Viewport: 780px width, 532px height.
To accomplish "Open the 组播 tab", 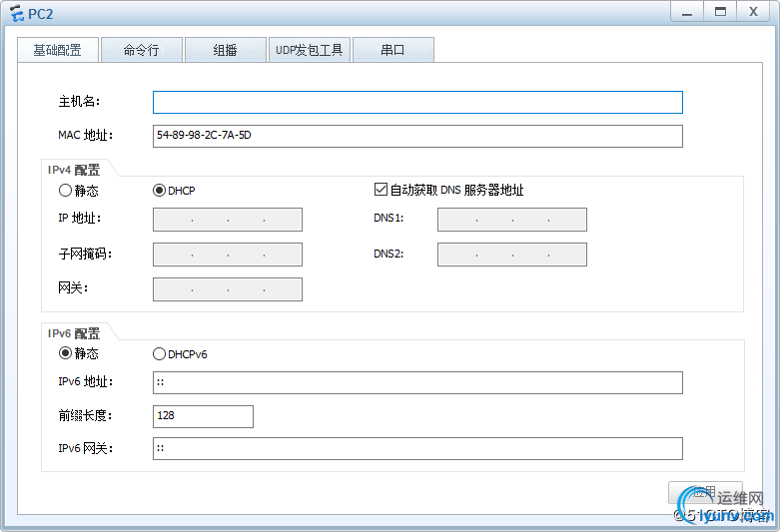I will pyautogui.click(x=226, y=50).
